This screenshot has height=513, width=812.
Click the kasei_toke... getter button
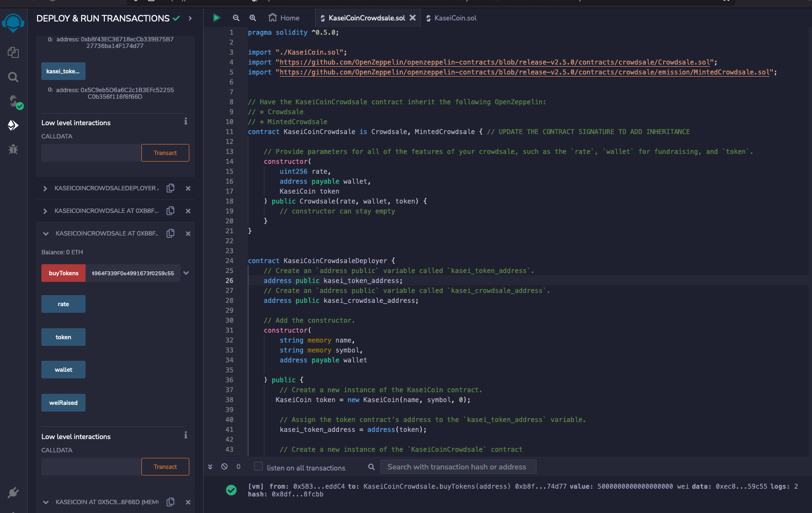(63, 71)
